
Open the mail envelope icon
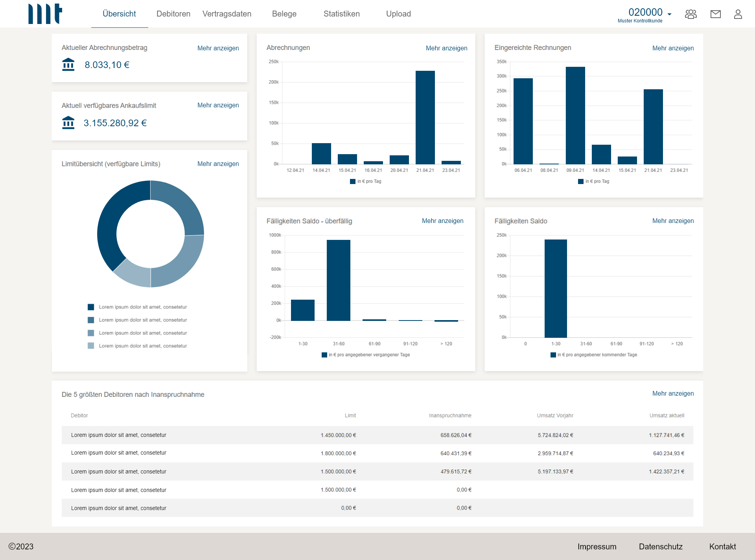(716, 14)
